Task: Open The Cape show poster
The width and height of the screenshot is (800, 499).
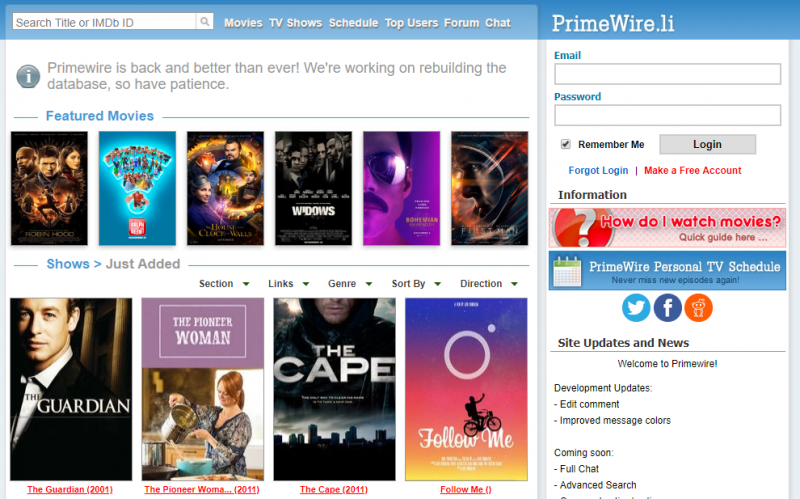Action: click(334, 389)
